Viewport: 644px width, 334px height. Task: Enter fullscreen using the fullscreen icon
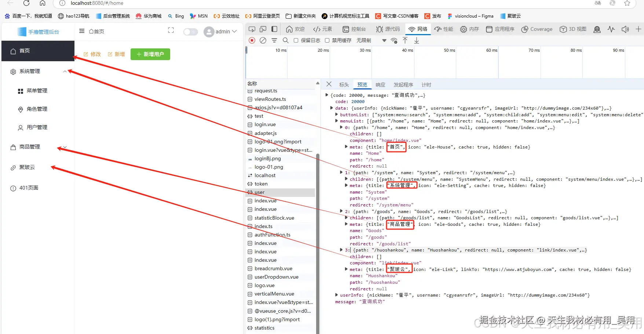pos(171,30)
